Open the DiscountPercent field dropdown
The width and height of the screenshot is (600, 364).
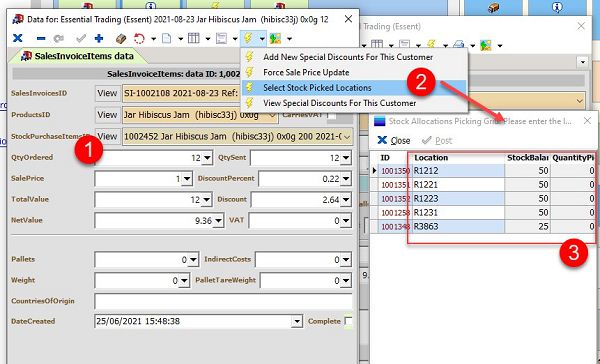tap(346, 179)
